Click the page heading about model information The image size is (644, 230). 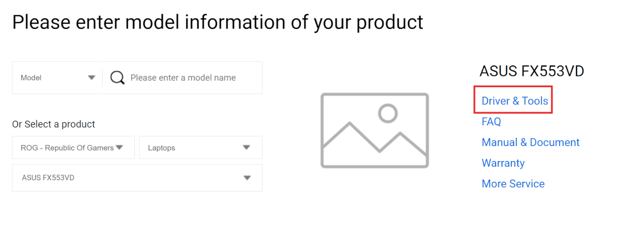pos(217,22)
